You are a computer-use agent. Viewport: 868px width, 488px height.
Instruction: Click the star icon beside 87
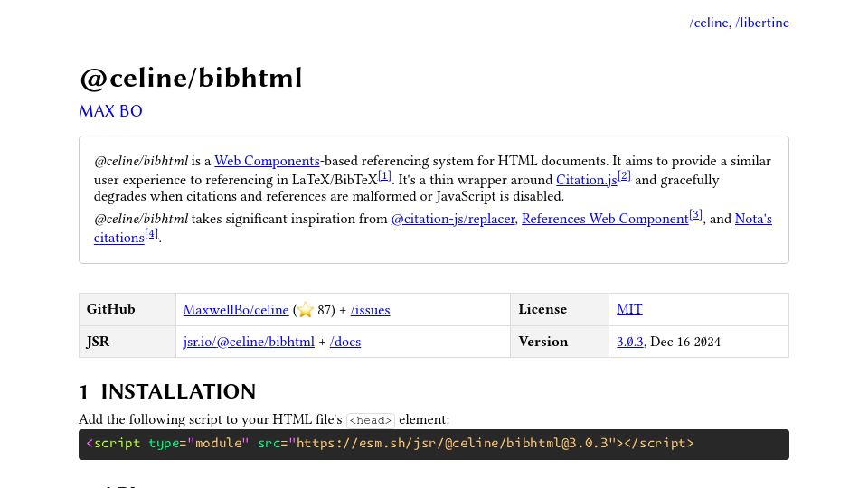[306, 310]
